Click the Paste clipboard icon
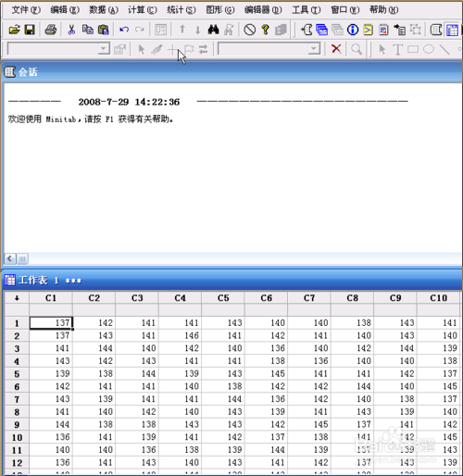Image resolution: width=463 pixels, height=476 pixels. [104, 30]
